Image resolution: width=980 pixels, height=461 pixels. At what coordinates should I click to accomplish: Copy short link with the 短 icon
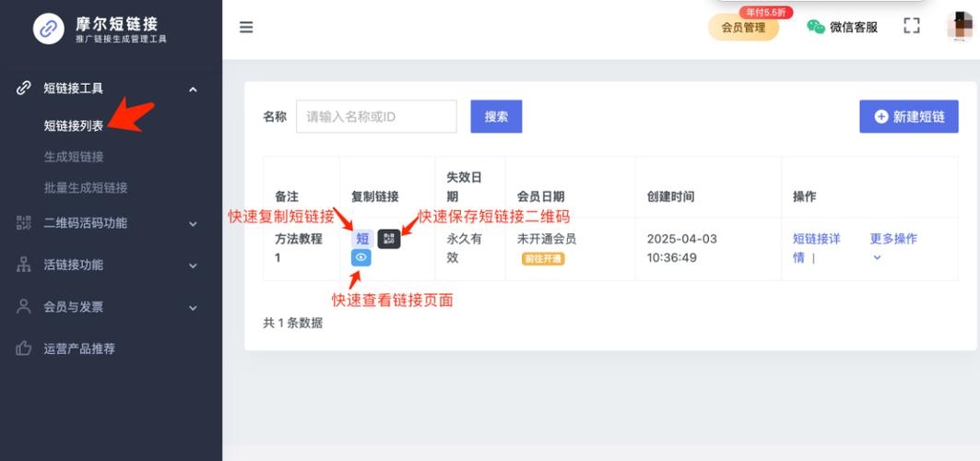(x=362, y=239)
